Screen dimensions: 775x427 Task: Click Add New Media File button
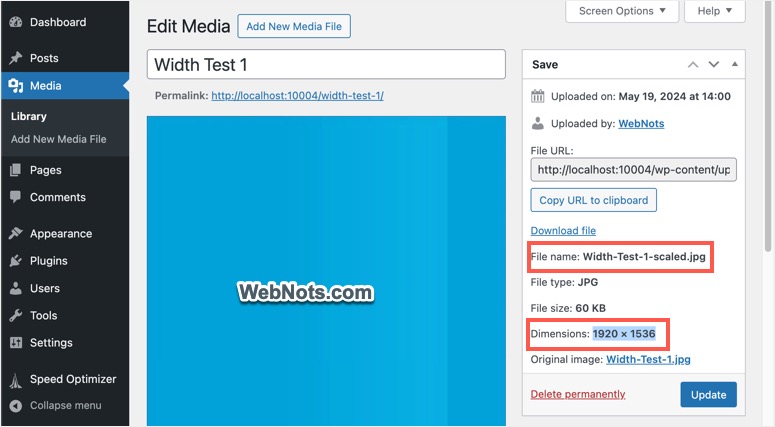tap(294, 26)
